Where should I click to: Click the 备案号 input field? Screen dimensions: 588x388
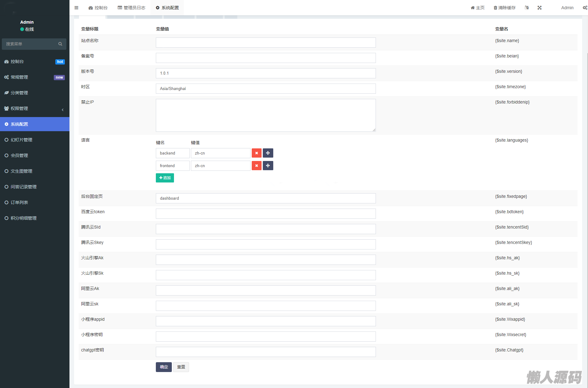266,58
